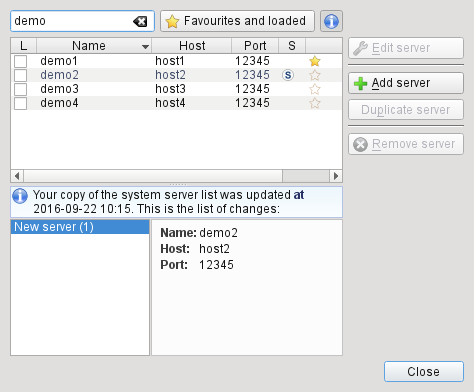
Task: Click the host3 cell
Action: pos(170,89)
